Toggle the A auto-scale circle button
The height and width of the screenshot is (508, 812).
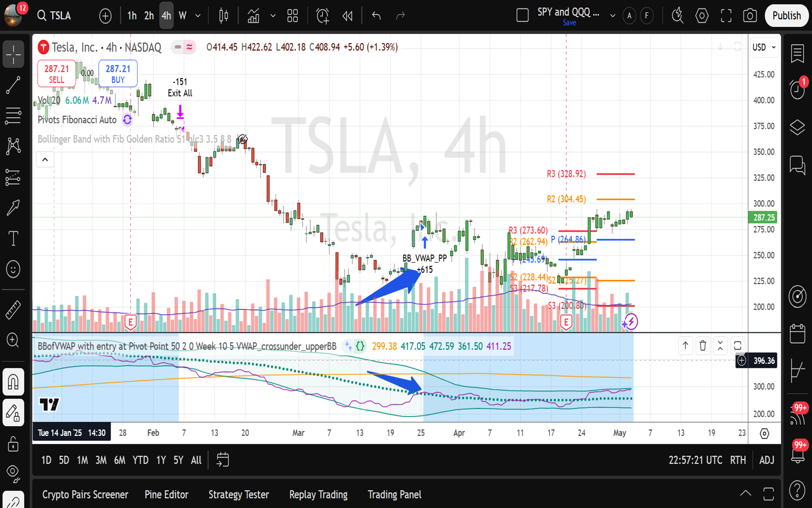629,16
